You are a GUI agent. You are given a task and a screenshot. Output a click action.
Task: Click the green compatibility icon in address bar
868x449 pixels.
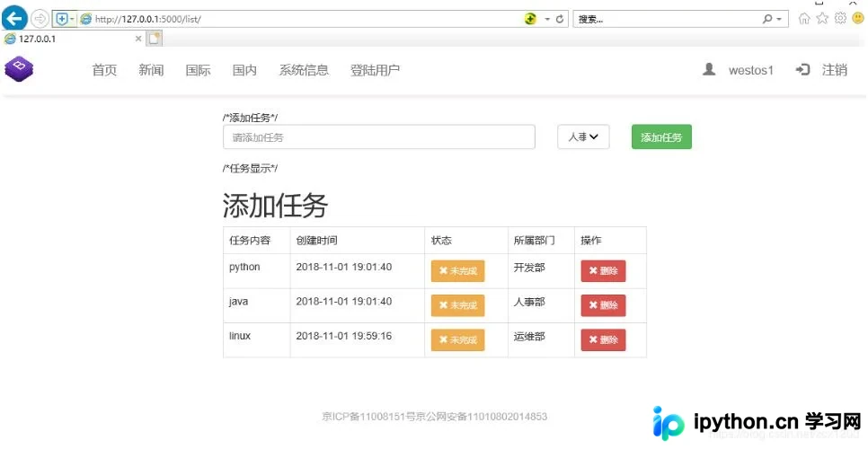pyautogui.click(x=530, y=19)
